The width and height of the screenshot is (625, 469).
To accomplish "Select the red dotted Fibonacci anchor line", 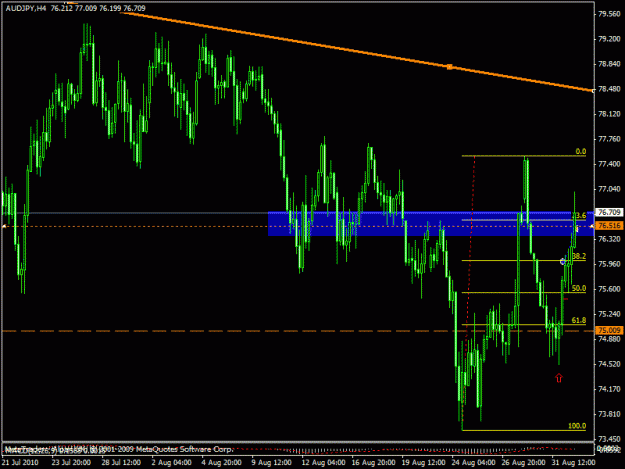I will (468, 293).
